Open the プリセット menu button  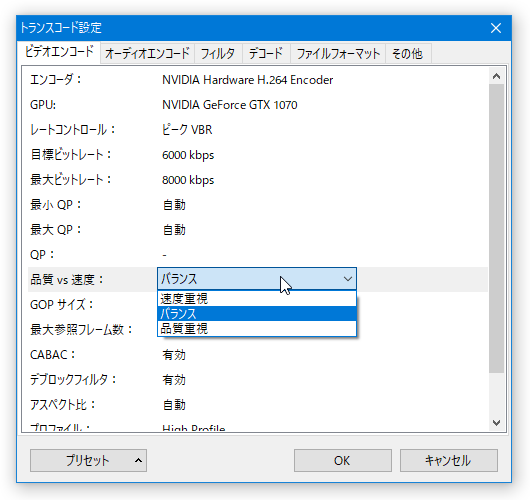[88, 460]
